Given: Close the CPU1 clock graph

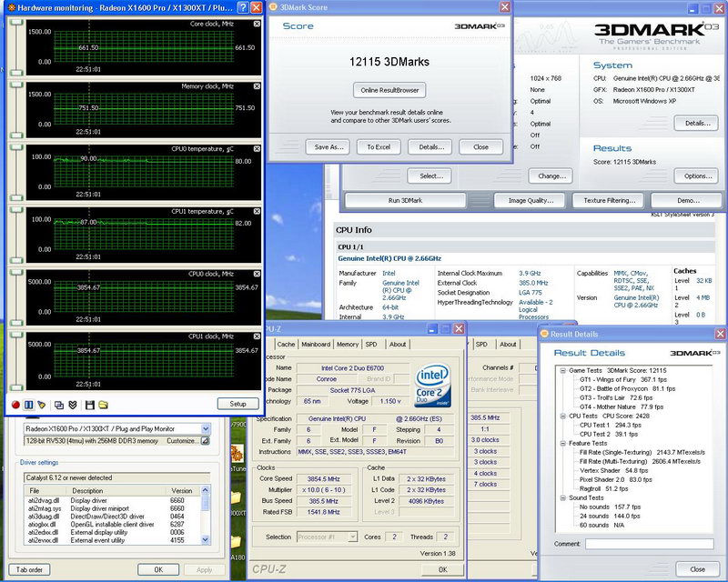Looking at the screenshot, I should (x=257, y=336).
